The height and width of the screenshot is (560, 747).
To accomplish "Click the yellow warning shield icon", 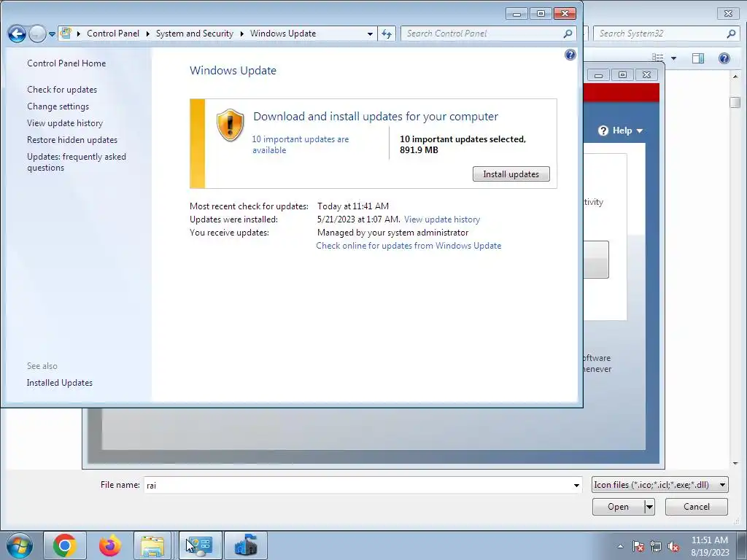I will click(230, 125).
